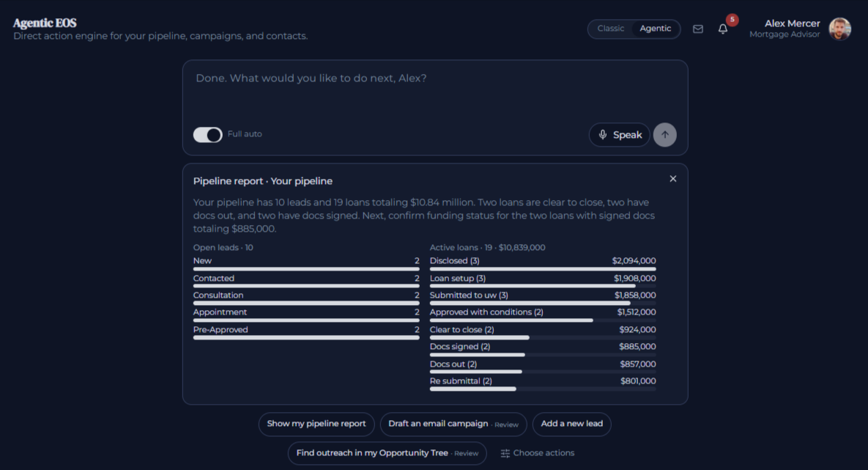The height and width of the screenshot is (470, 868).
Task: Select the New leads row
Action: [306, 263]
